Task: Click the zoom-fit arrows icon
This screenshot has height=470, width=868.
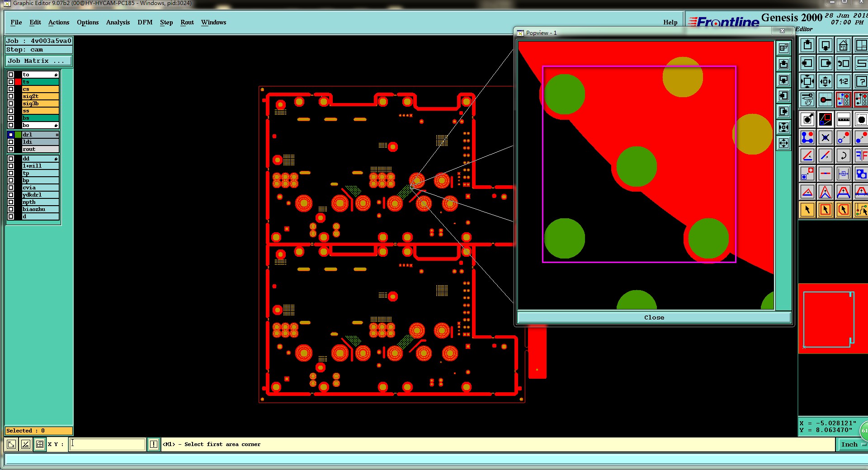Action: point(807,81)
